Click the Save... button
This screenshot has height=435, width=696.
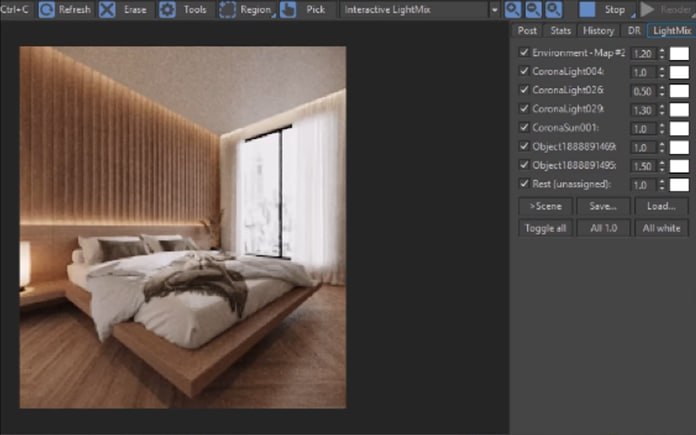603,206
